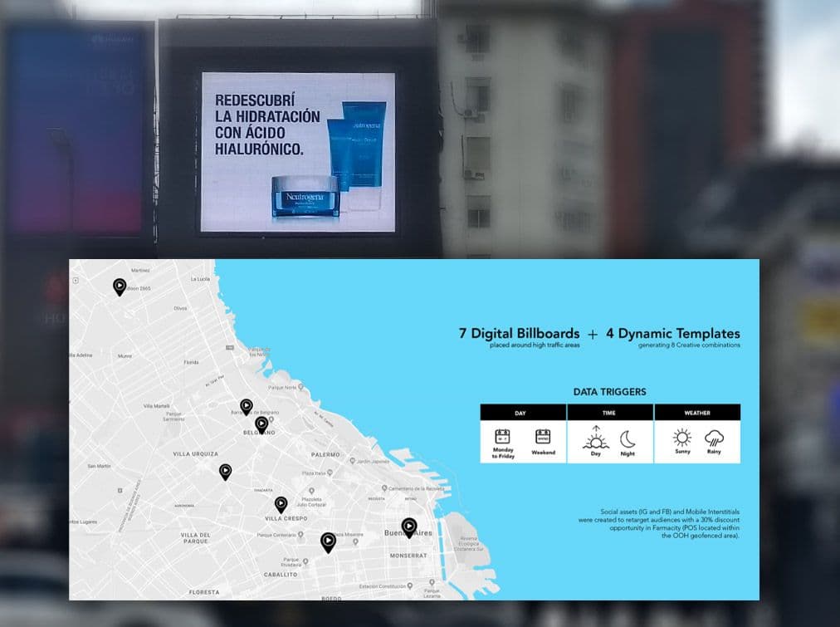Click the VILLA CRESPO map label
This screenshot has height=627, width=840.
tap(286, 518)
